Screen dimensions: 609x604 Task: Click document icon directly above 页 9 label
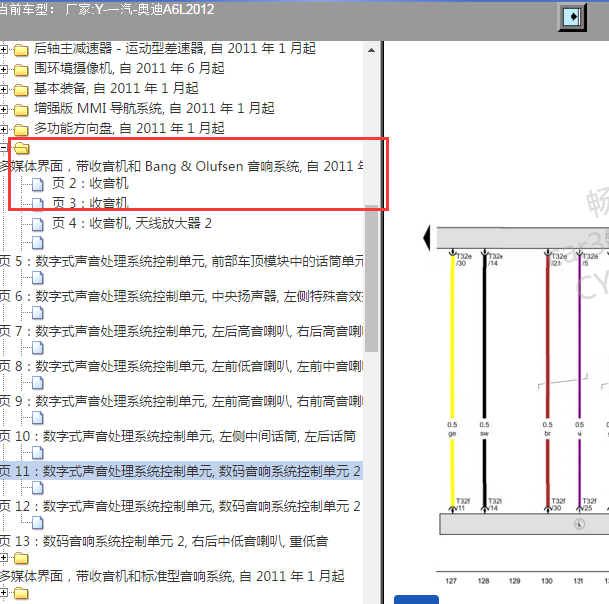38,383
